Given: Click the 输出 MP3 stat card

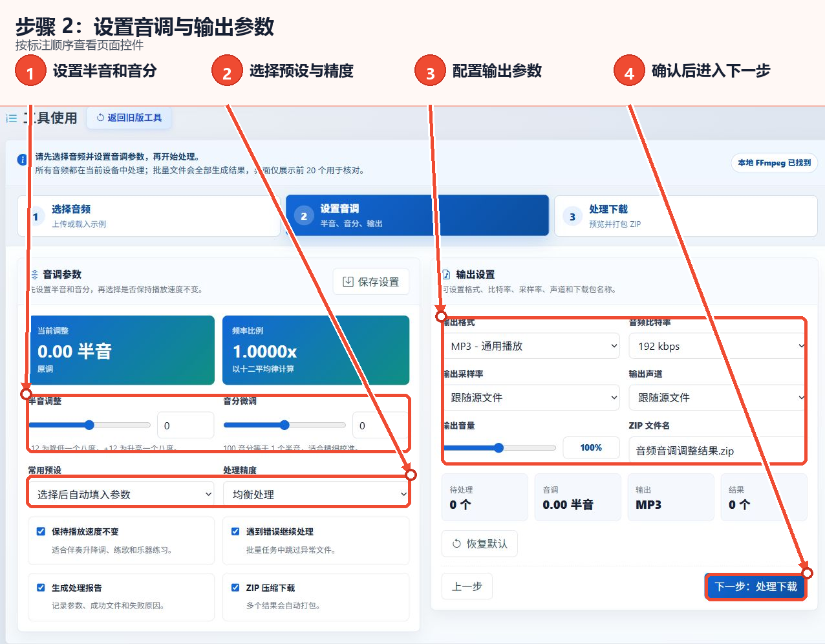Looking at the screenshot, I should click(x=671, y=497).
